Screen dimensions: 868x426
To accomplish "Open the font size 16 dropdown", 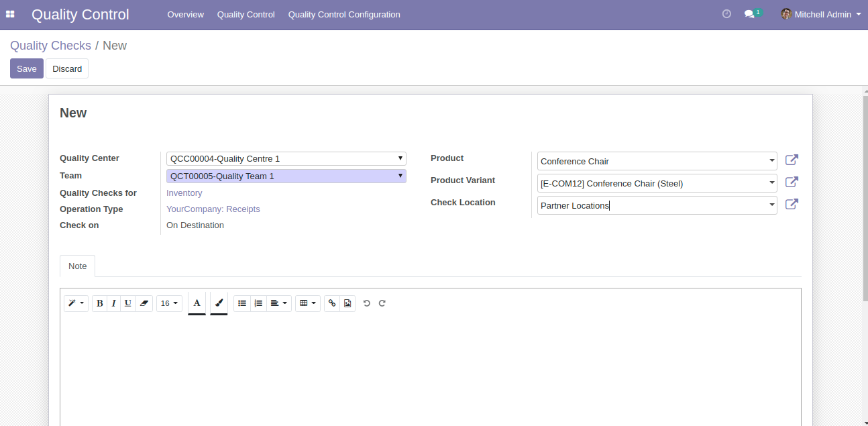I will pyautogui.click(x=169, y=303).
